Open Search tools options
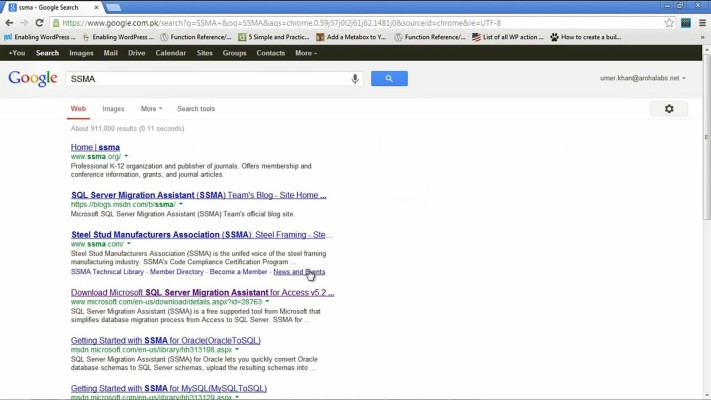This screenshot has height=400, width=711. (196, 109)
